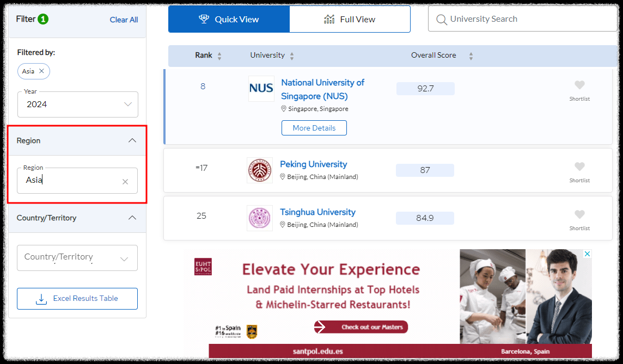Clear the Region input text
Screen dimensions: 623x364
[125, 181]
